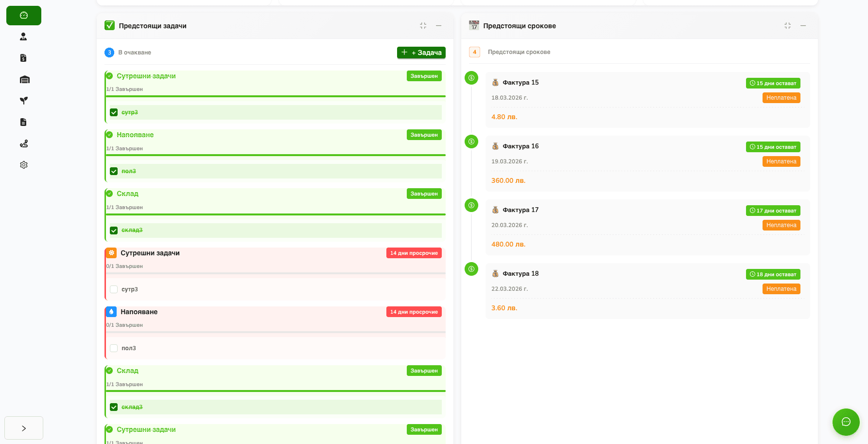The width and height of the screenshot is (868, 444).
Task: Open the plant seedling sidebar icon
Action: coord(23,101)
